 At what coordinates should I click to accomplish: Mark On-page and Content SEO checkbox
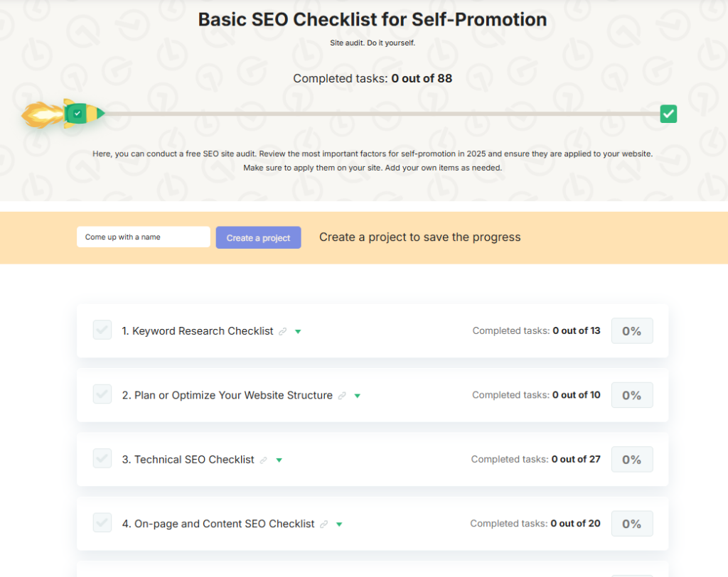point(102,522)
